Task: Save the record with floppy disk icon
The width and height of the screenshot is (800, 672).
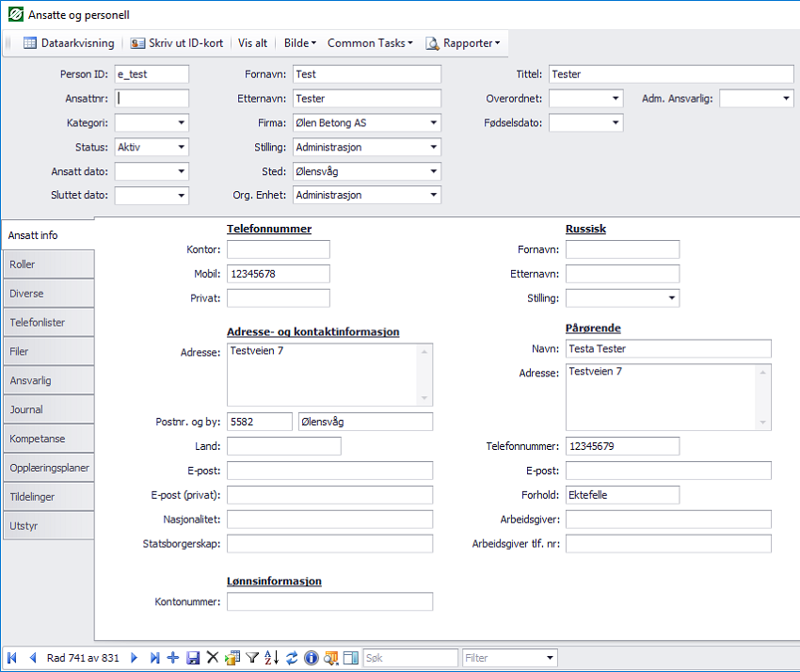Action: pyautogui.click(x=193, y=658)
